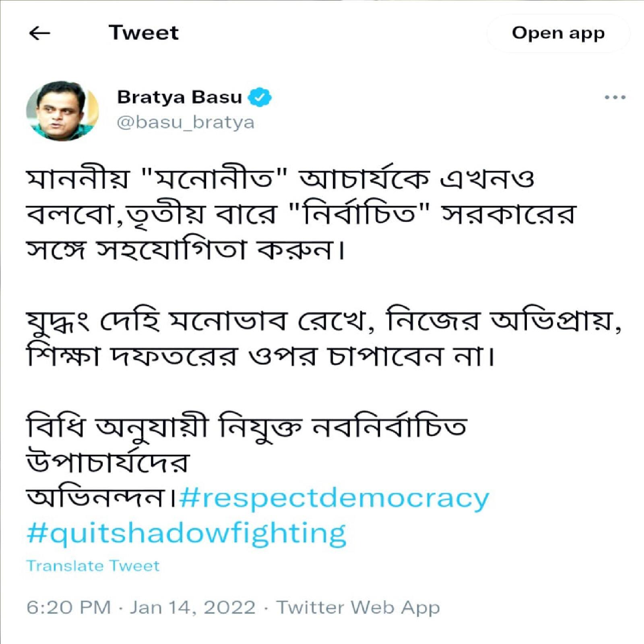Open the Twitter Web App source link

point(358,607)
